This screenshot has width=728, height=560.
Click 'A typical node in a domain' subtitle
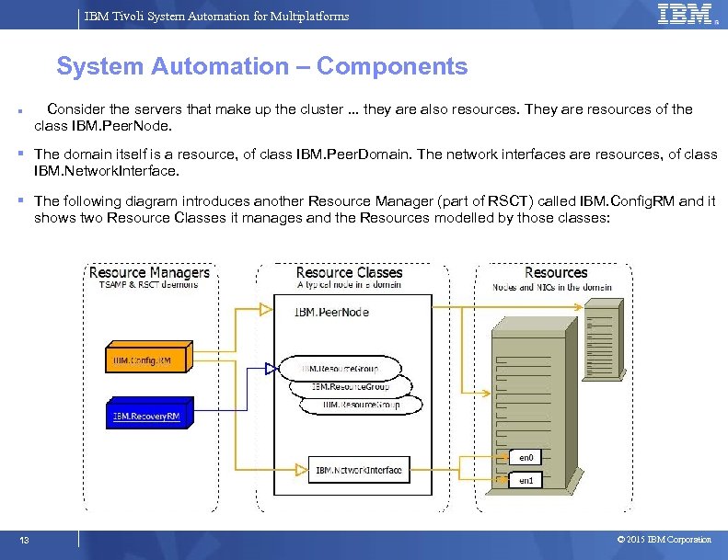click(349, 284)
